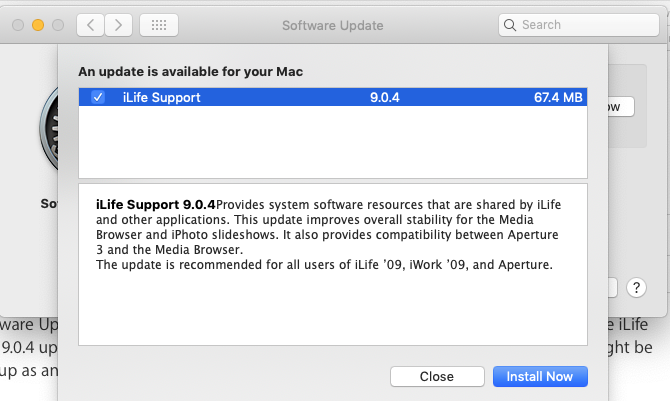The image size is (670, 401).
Task: Click the Software Update window title
Action: click(x=332, y=24)
